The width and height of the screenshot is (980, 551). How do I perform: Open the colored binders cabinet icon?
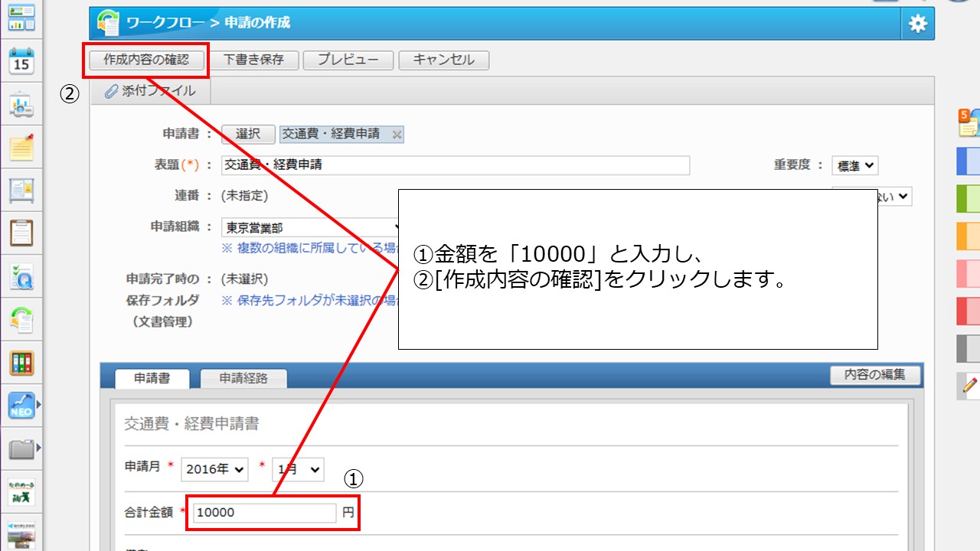(x=21, y=363)
